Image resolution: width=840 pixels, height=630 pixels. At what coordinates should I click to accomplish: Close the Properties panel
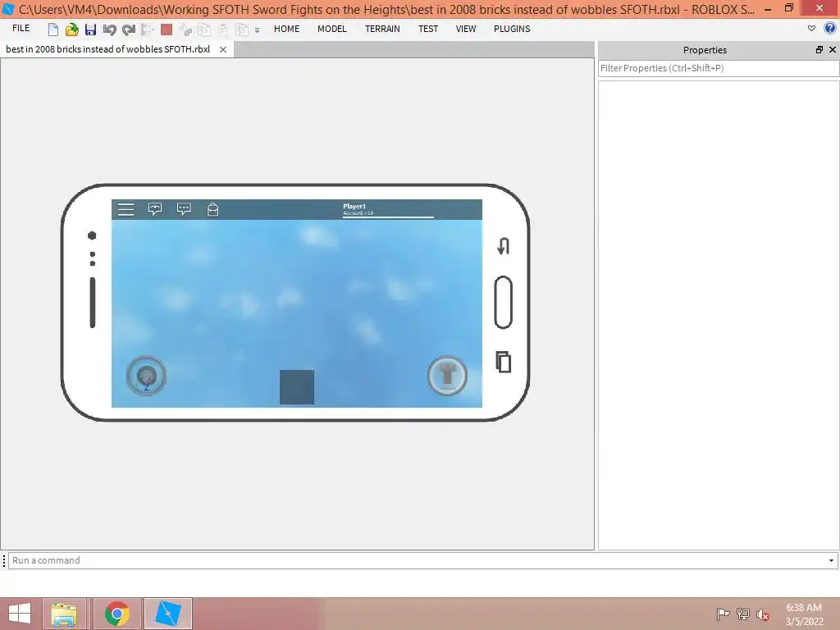coord(833,50)
